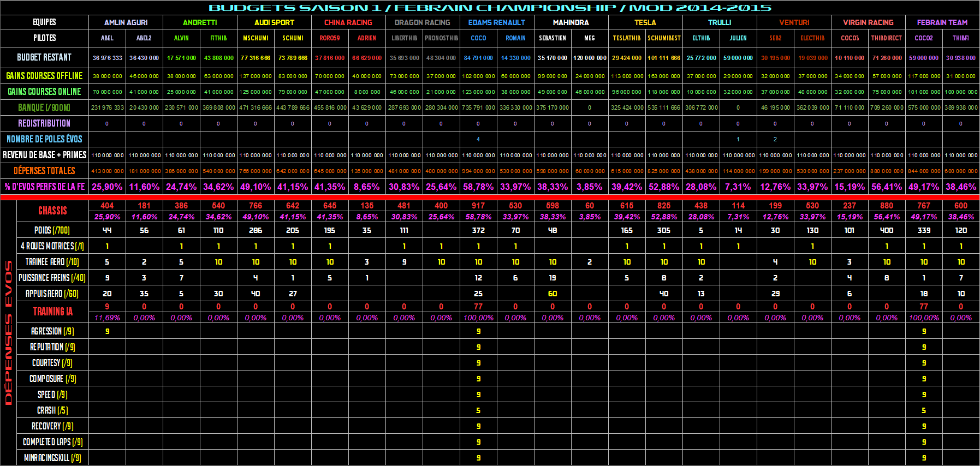Click MEG's 120 000 000 budget cell
This screenshot has width=980, height=466.
590,58
